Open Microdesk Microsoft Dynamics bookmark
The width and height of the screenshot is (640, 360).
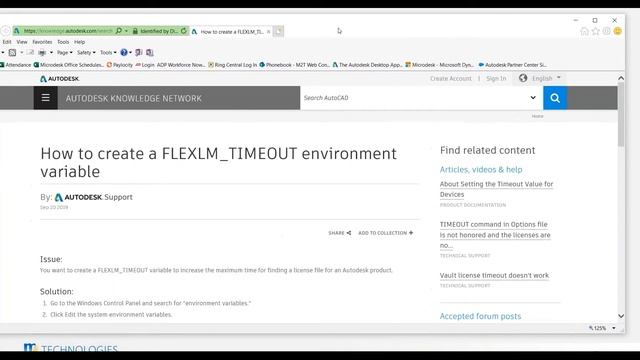[440, 65]
